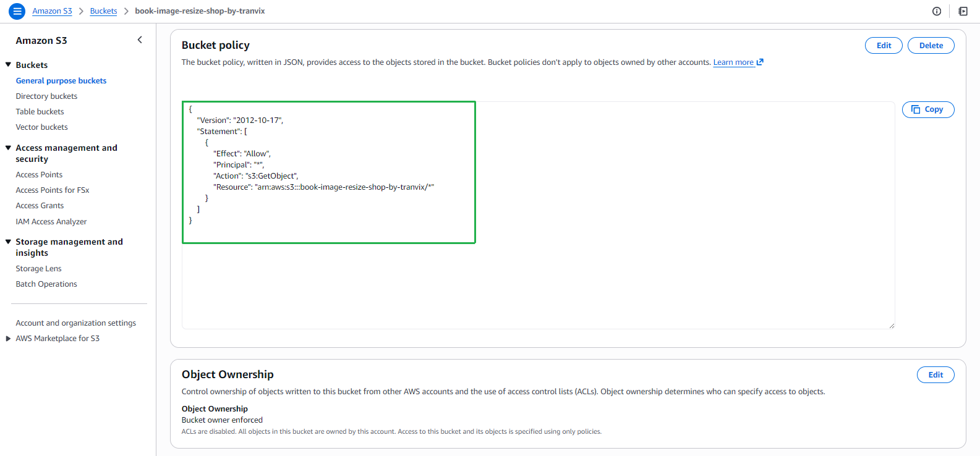980x456 pixels.
Task: Click the Object Ownership heading
Action: pos(228,374)
